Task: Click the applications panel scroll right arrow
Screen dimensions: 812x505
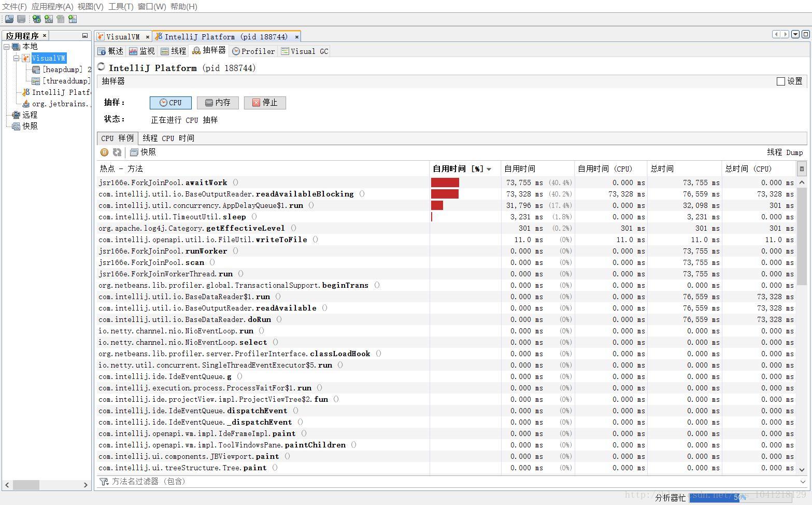Action: [x=86, y=485]
